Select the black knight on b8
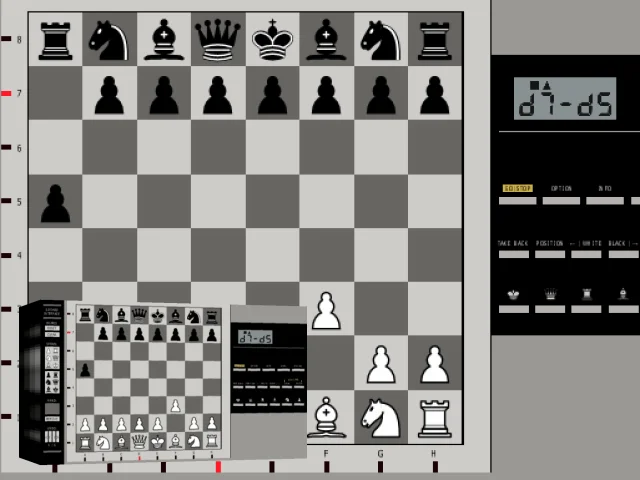Viewport: 640px width, 480px height. pos(109,40)
